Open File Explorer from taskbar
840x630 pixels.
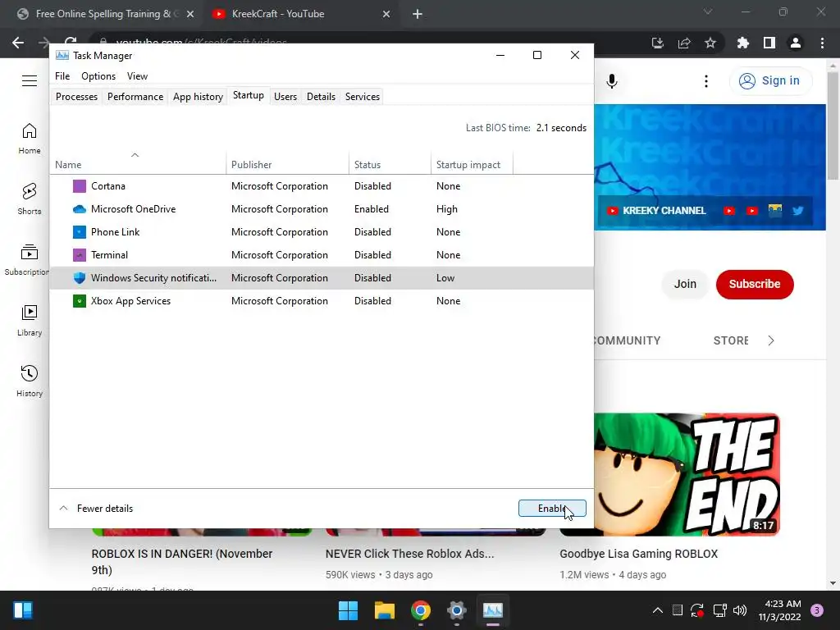(x=385, y=610)
